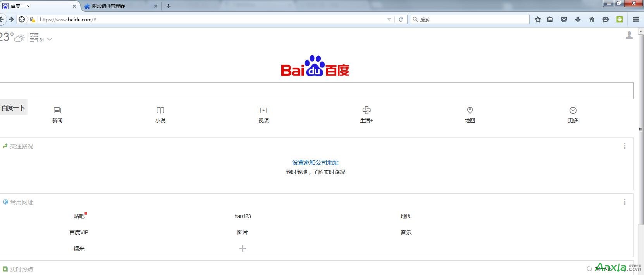Open 新闻 news icon

(57, 110)
